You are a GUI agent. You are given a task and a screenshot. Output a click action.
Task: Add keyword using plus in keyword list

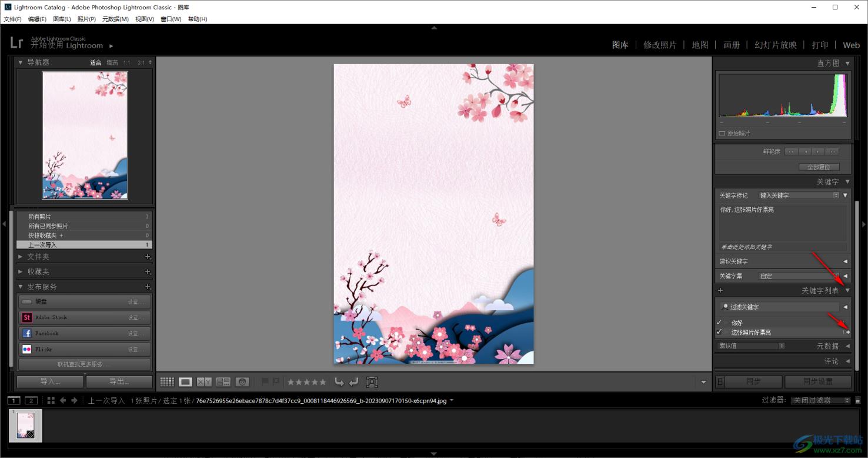point(720,290)
